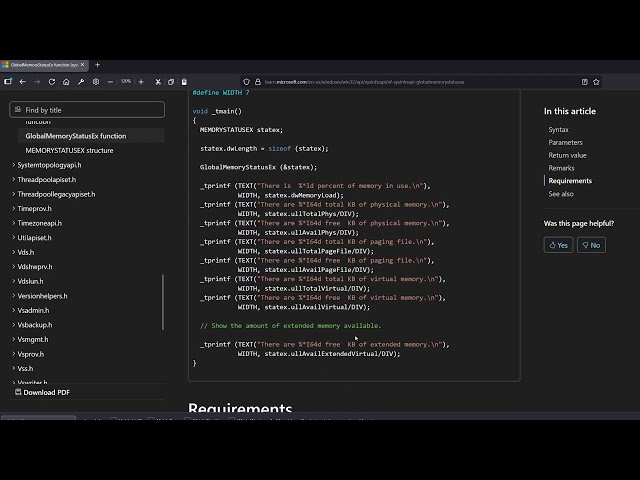
Task: Go to the browser home page
Action: (66, 82)
